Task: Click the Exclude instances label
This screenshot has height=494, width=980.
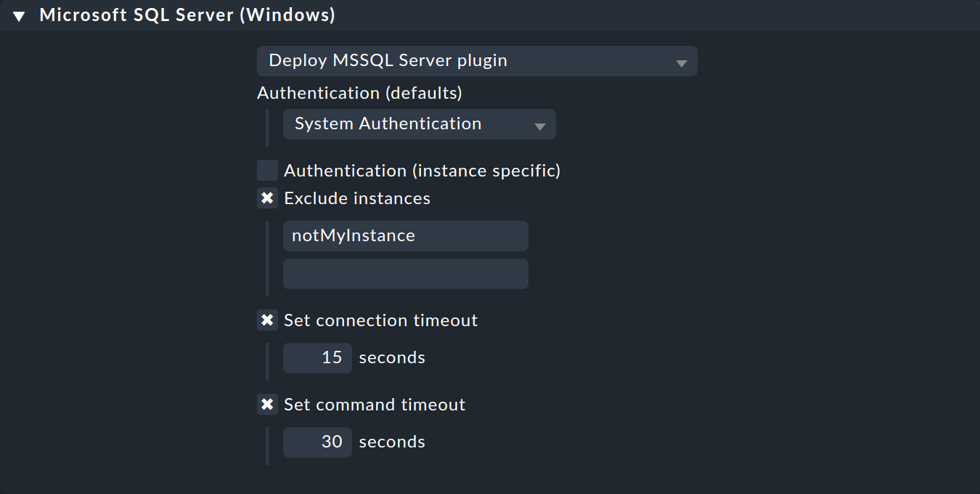Action: (x=357, y=198)
